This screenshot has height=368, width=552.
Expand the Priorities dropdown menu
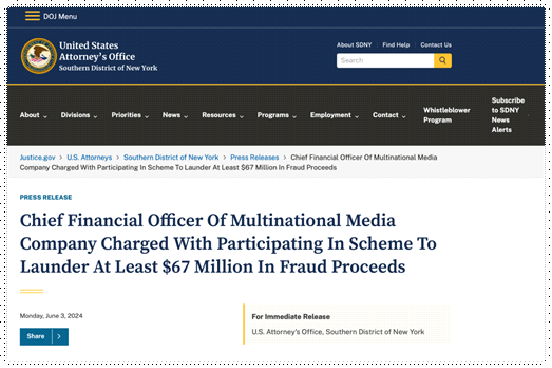[130, 115]
